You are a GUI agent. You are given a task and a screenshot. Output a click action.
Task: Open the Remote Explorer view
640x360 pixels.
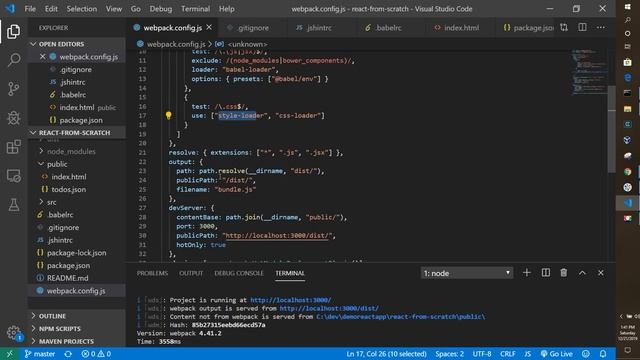point(13,176)
